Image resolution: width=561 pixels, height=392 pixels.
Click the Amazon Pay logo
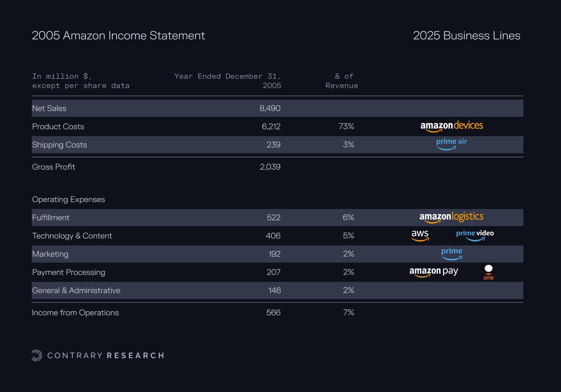pos(433,272)
